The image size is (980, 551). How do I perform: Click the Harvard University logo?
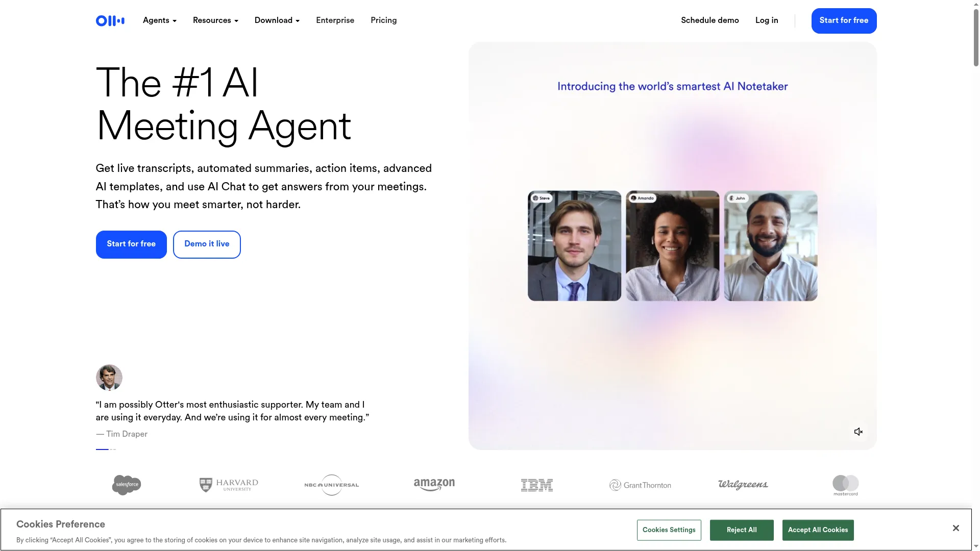click(x=229, y=485)
